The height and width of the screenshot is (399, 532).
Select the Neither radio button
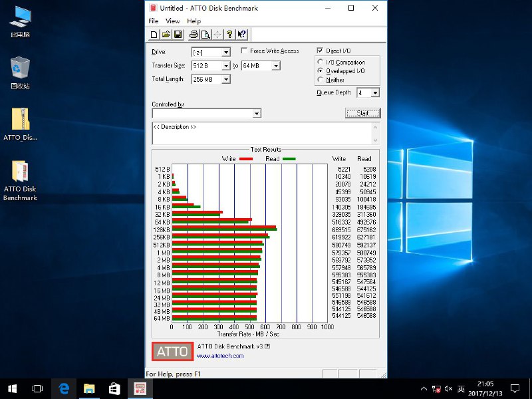tap(320, 79)
